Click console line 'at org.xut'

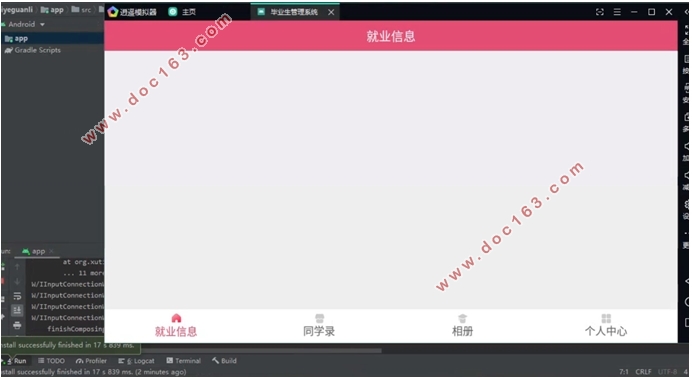click(x=83, y=262)
